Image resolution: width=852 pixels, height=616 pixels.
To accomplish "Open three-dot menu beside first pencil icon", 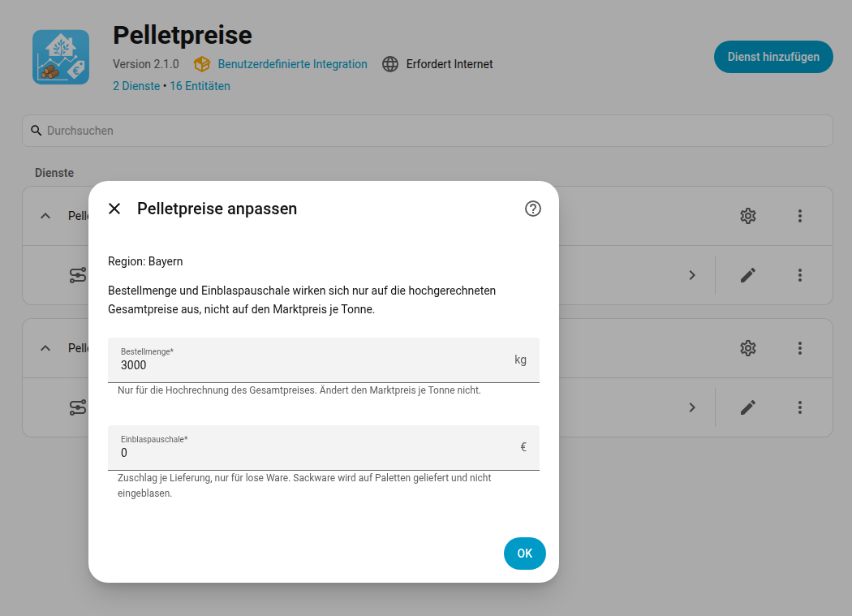I will 799,275.
